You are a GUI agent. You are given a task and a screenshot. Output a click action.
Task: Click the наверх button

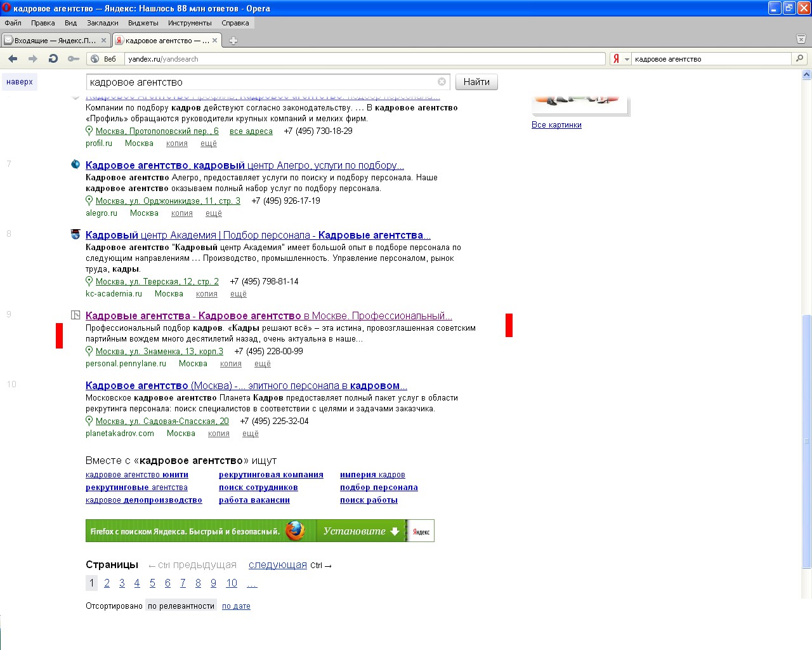(x=20, y=82)
